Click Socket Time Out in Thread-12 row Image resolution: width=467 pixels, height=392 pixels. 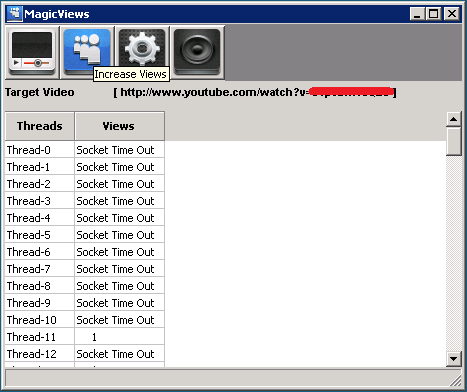tap(119, 354)
